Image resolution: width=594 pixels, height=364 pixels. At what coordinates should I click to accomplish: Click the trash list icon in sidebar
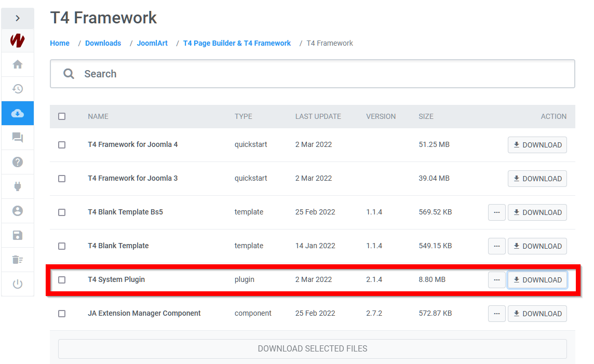pyautogui.click(x=18, y=260)
